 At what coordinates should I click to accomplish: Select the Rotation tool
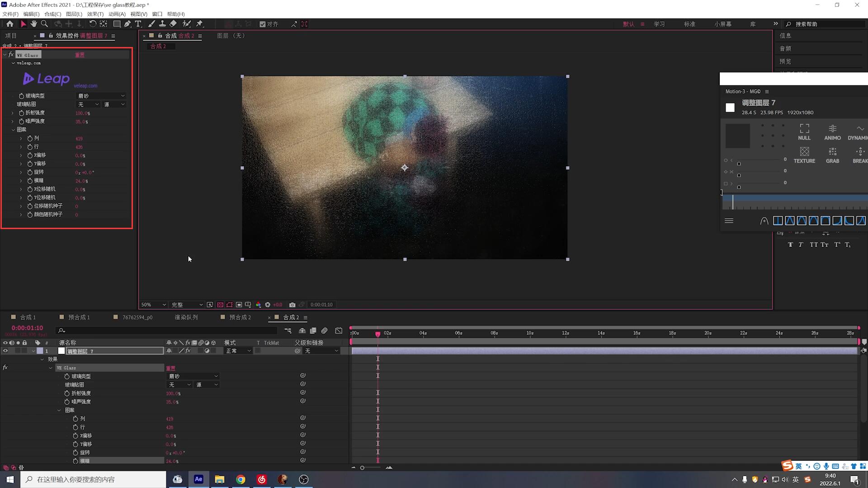(93, 24)
